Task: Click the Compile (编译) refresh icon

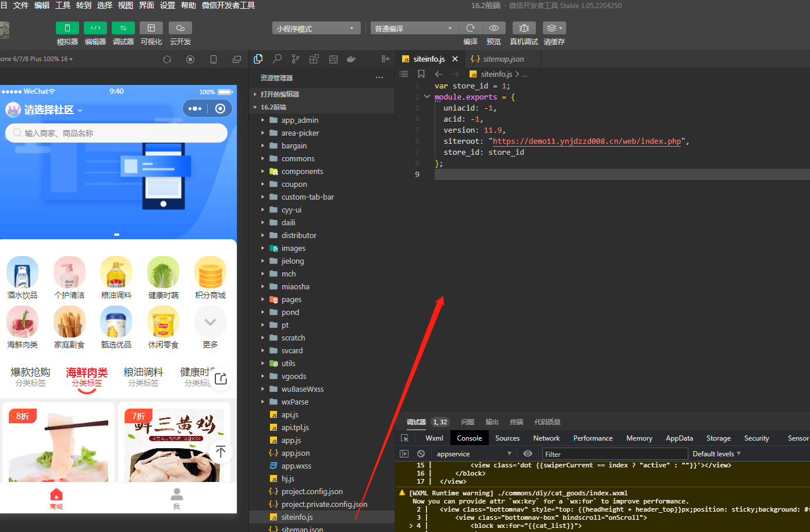Action: [470, 28]
